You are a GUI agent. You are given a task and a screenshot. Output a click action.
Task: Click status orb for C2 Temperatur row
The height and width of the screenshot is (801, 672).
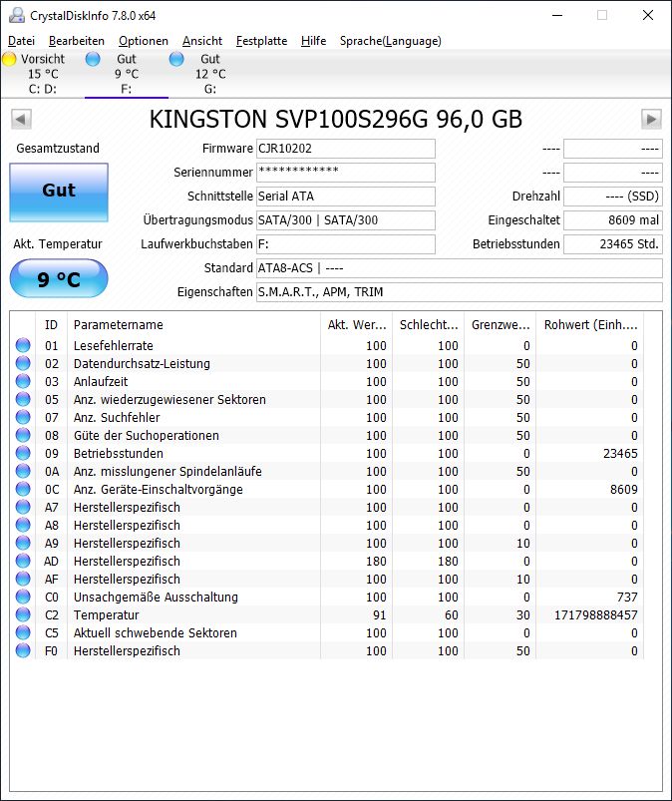pos(23,614)
